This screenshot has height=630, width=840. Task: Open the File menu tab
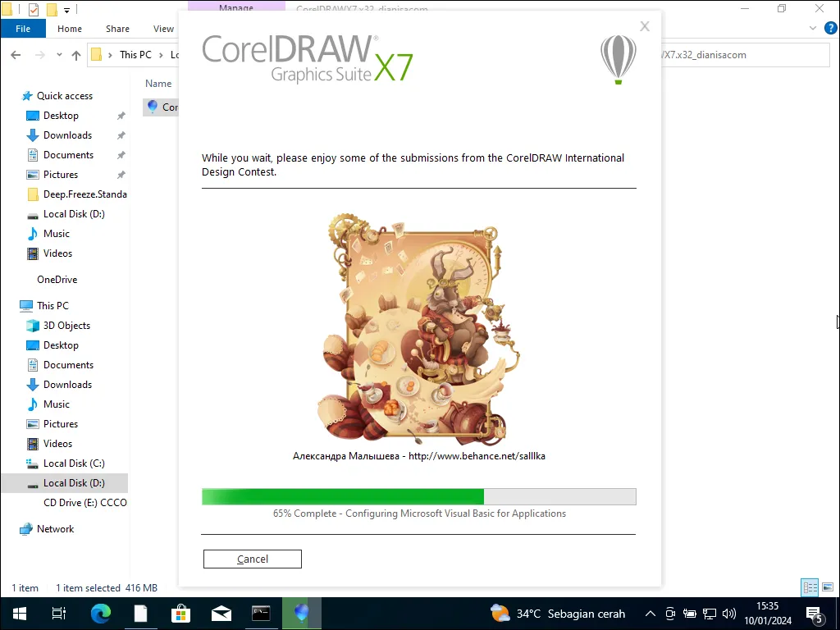(23, 29)
